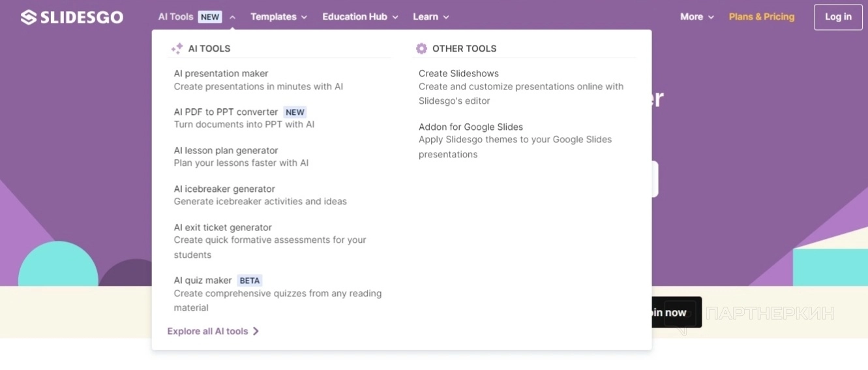
Task: Select AI presentation maker
Action: [x=221, y=74]
